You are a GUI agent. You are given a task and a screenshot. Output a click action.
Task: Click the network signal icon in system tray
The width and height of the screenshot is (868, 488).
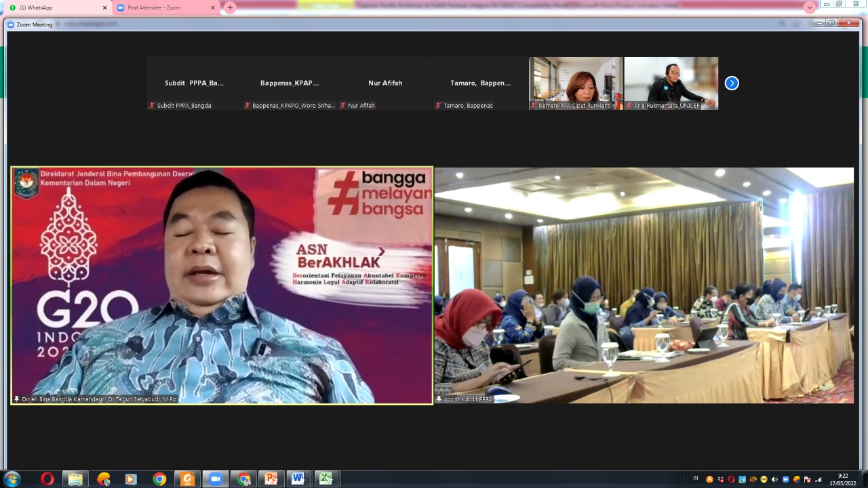click(818, 479)
